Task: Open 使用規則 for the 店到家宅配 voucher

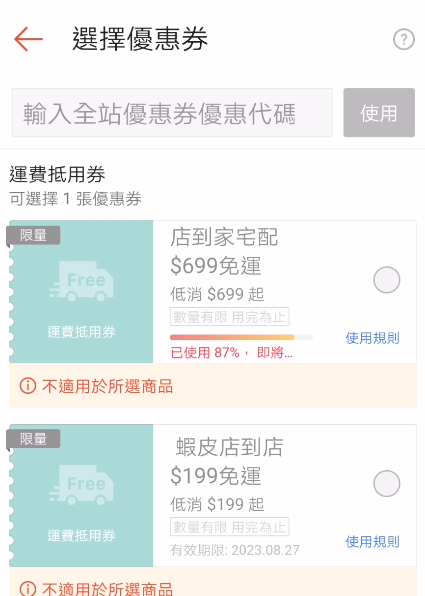Action: point(373,338)
